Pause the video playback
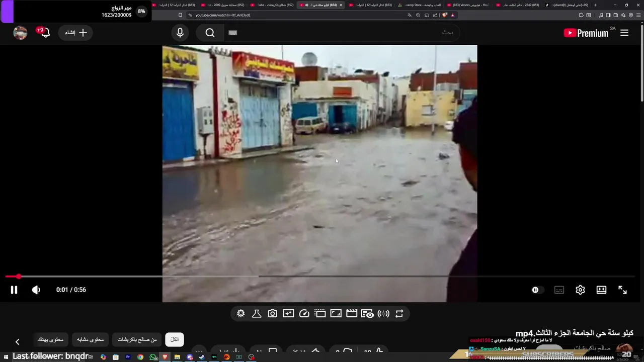This screenshot has width=644, height=362. point(14,290)
